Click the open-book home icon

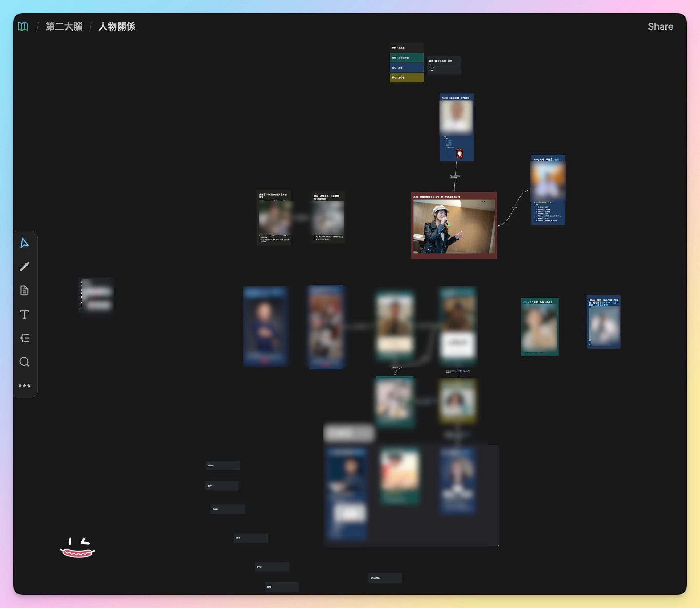23,26
